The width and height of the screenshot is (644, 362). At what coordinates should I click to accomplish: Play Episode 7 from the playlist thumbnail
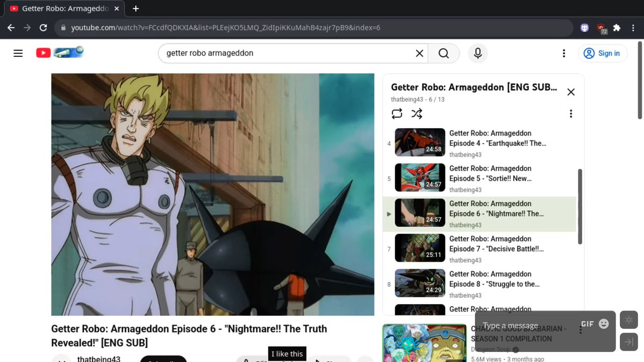pyautogui.click(x=419, y=248)
